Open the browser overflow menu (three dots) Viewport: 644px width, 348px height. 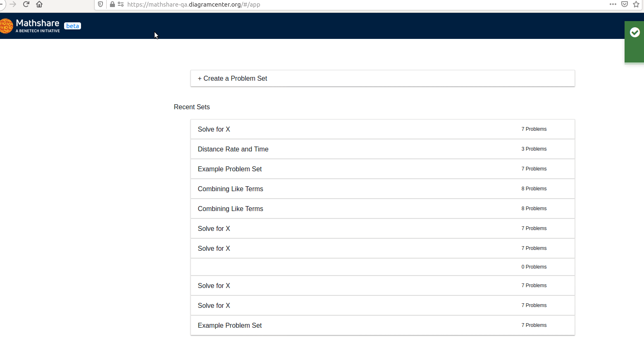tap(613, 4)
